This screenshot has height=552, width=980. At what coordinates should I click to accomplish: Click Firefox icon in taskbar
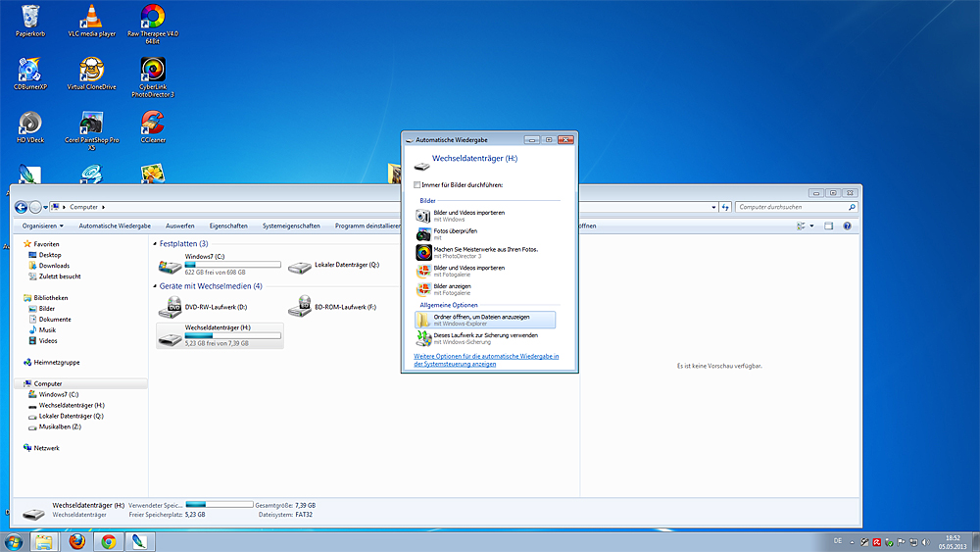click(x=76, y=541)
